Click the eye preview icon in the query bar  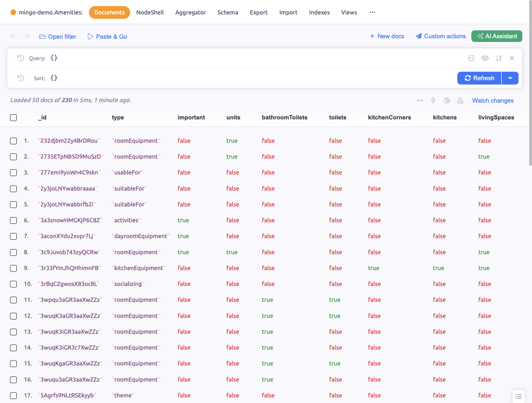[485, 58]
